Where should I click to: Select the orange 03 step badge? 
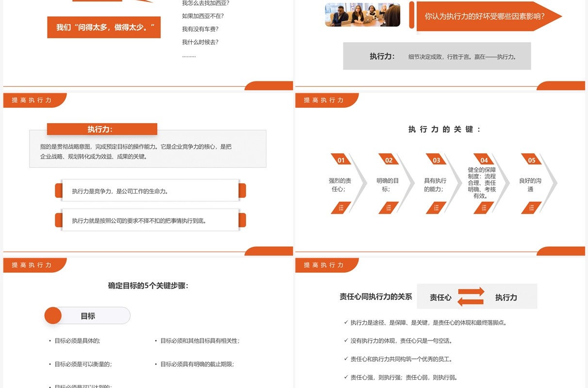coord(436,160)
